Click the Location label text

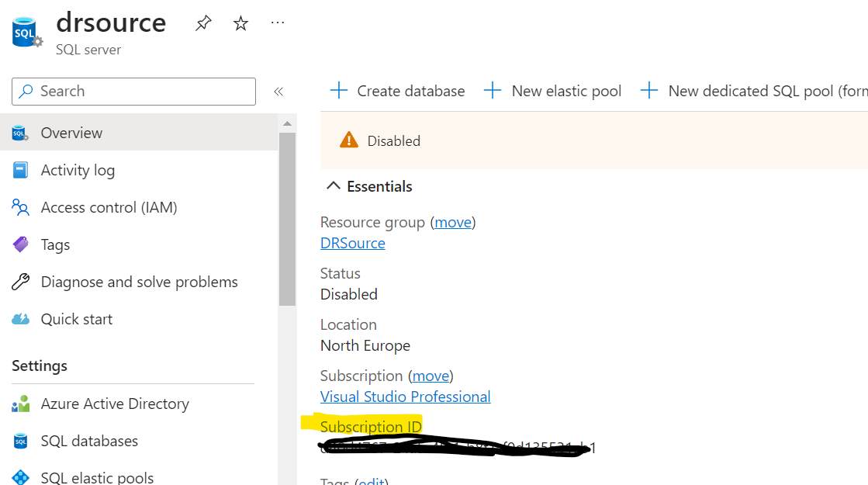click(x=348, y=324)
